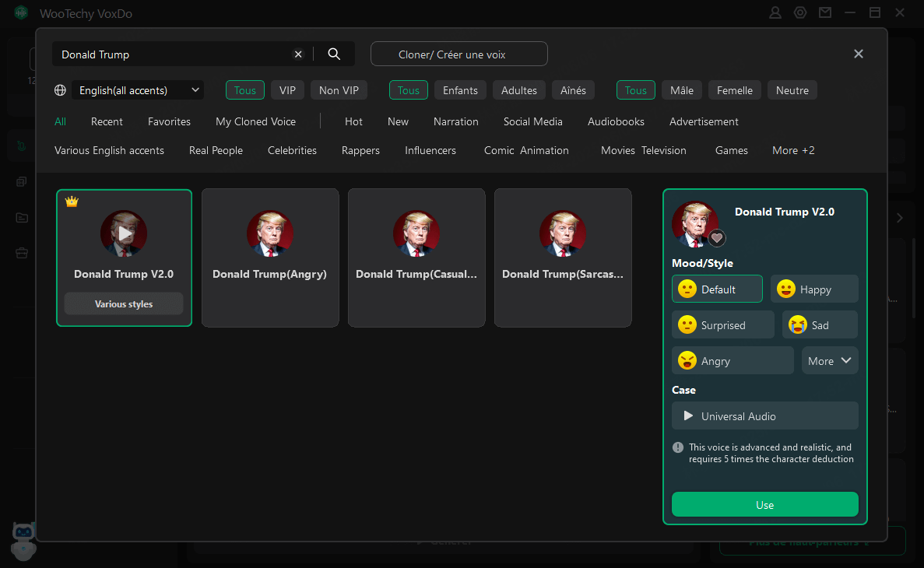Select the Happy mood style
Viewport: 924px width, 568px height.
(x=813, y=289)
